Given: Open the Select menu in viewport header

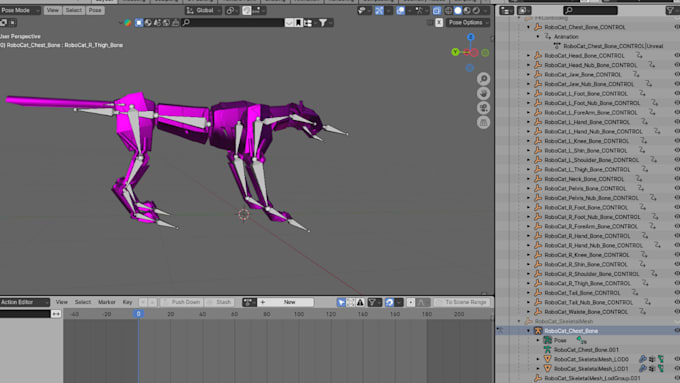Looking at the screenshot, I should [73, 10].
